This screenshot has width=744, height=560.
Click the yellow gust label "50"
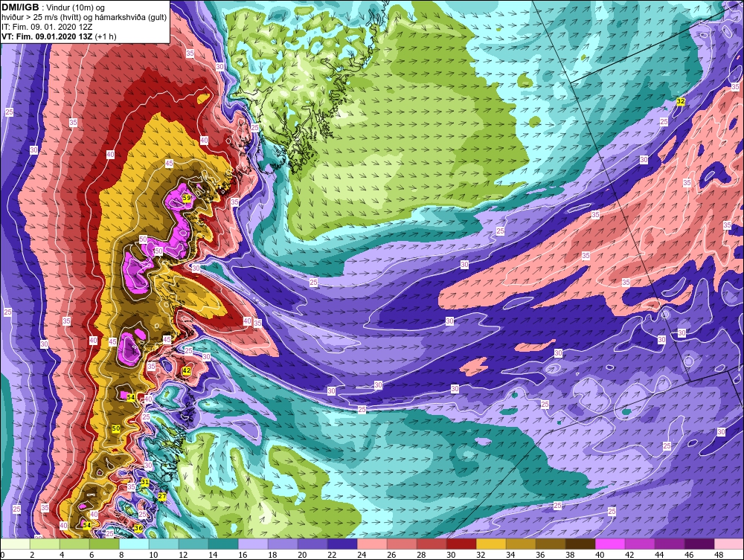[x=116, y=428]
